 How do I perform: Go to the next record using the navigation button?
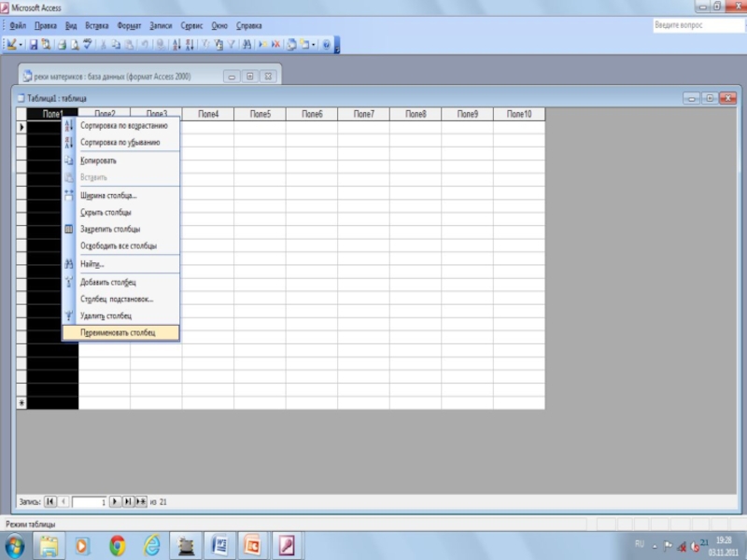(x=116, y=501)
